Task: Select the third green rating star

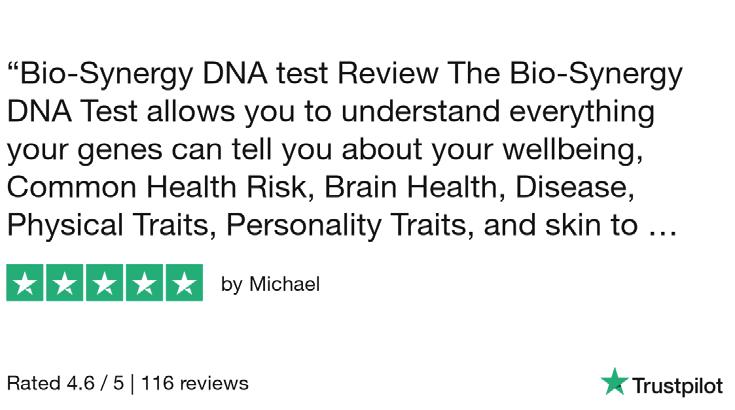Action: 104,283
